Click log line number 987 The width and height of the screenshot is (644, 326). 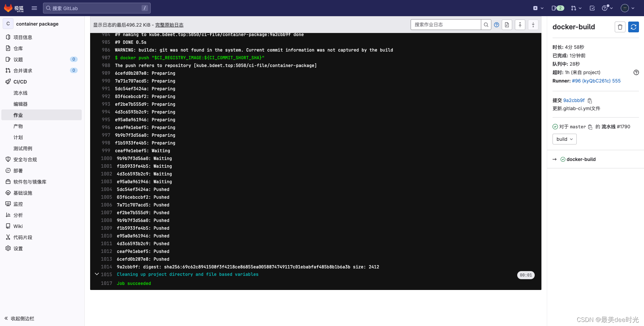pyautogui.click(x=106, y=58)
